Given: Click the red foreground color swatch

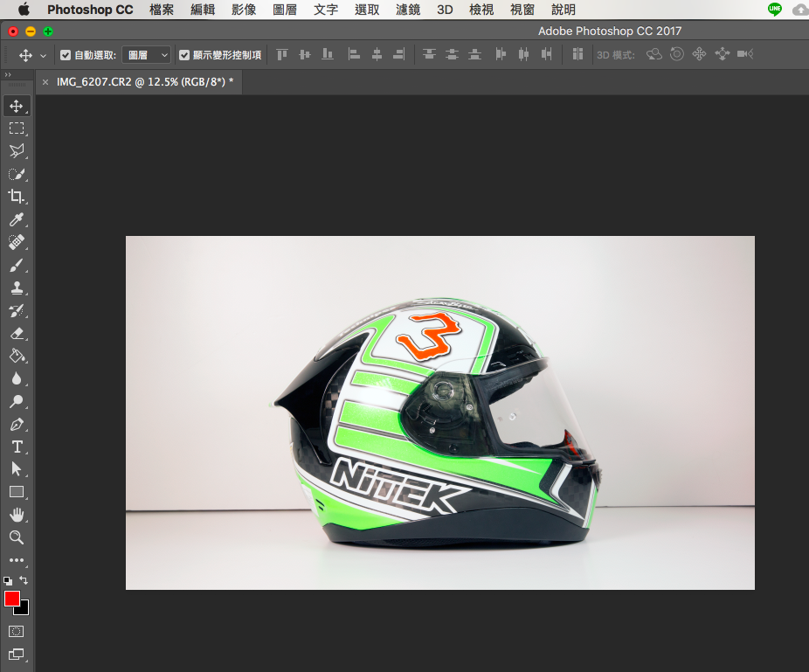Looking at the screenshot, I should coord(12,599).
